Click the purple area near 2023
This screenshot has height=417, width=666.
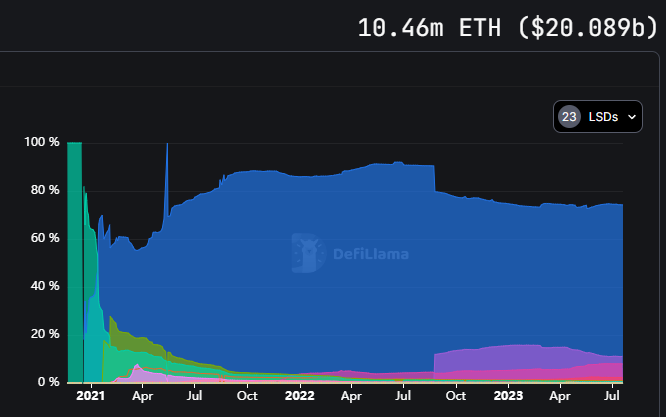pyautogui.click(x=510, y=358)
